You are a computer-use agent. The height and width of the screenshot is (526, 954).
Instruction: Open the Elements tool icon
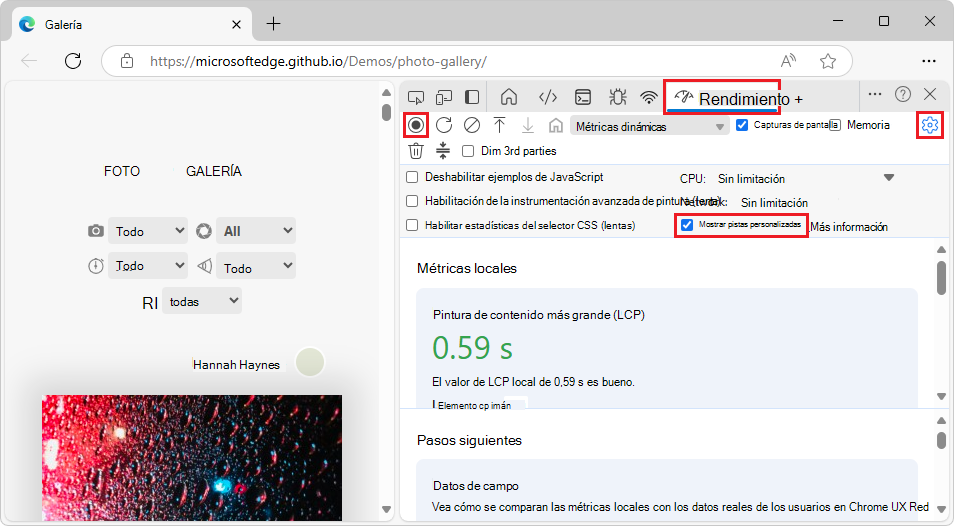548,97
